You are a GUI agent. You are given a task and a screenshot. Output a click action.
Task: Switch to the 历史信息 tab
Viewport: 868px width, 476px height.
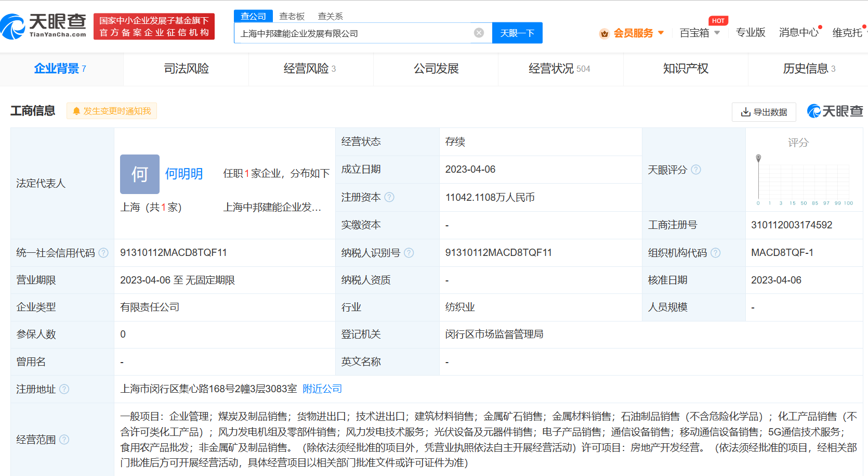pyautogui.click(x=808, y=69)
